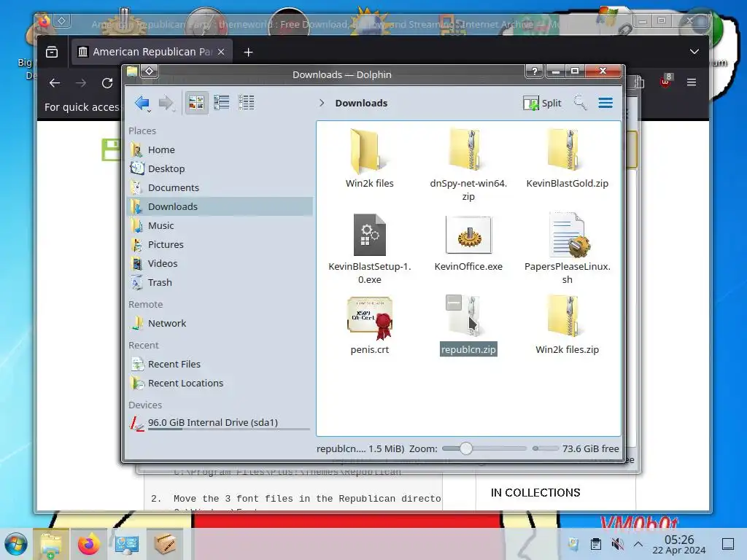The height and width of the screenshot is (560, 747).
Task: Select the Win2k files folder
Action: (369, 158)
